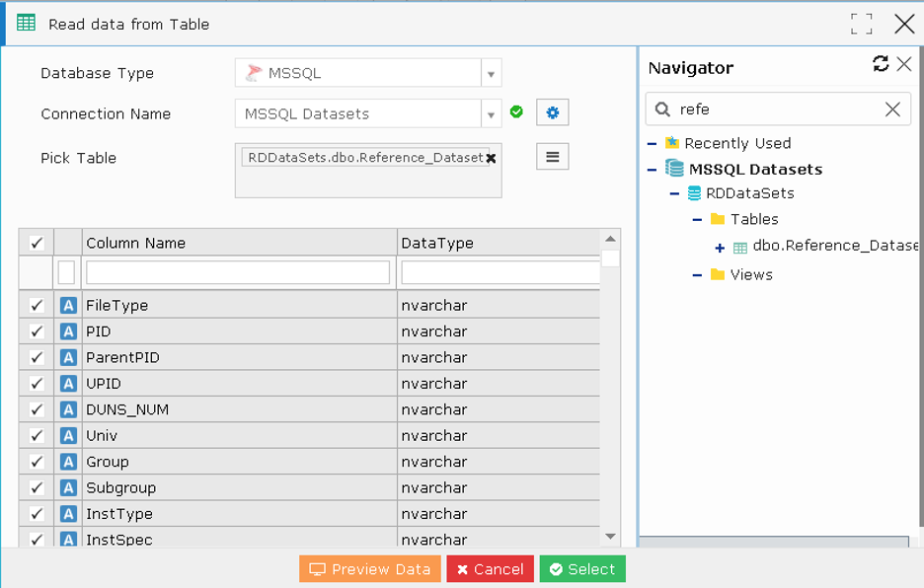Click the text type icon for InstType

point(68,514)
